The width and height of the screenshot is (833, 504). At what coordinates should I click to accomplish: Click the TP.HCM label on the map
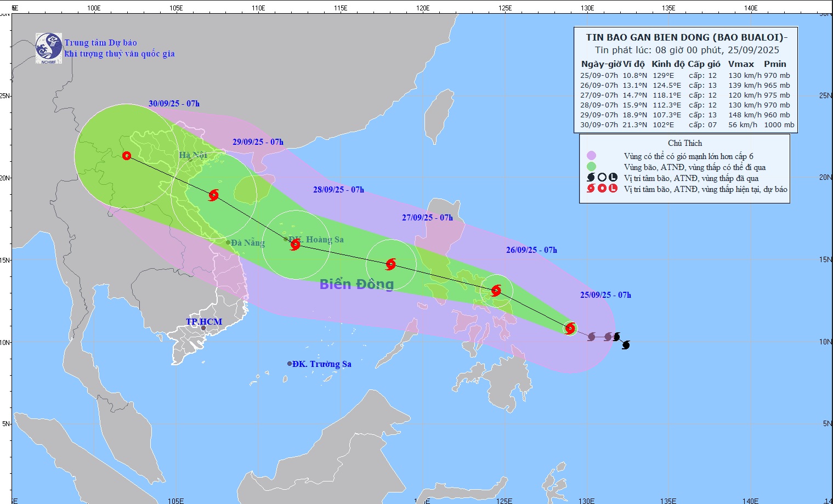click(204, 322)
